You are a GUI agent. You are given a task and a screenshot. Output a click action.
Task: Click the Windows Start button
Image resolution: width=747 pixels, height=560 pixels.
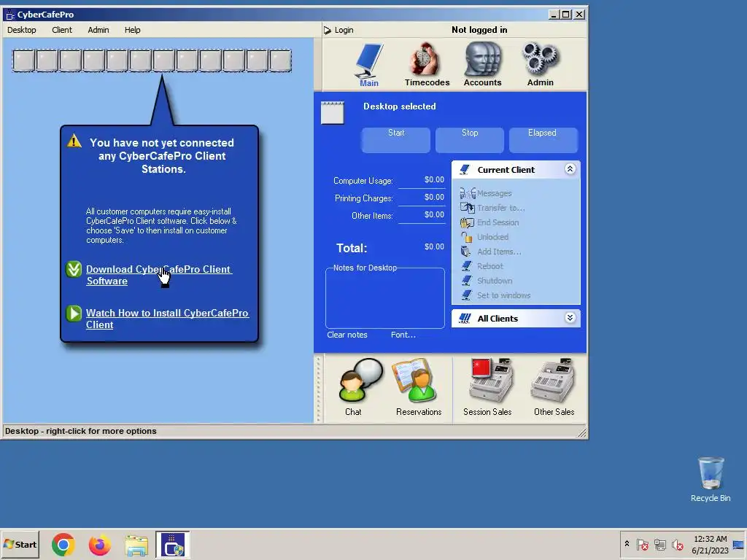tap(20, 544)
